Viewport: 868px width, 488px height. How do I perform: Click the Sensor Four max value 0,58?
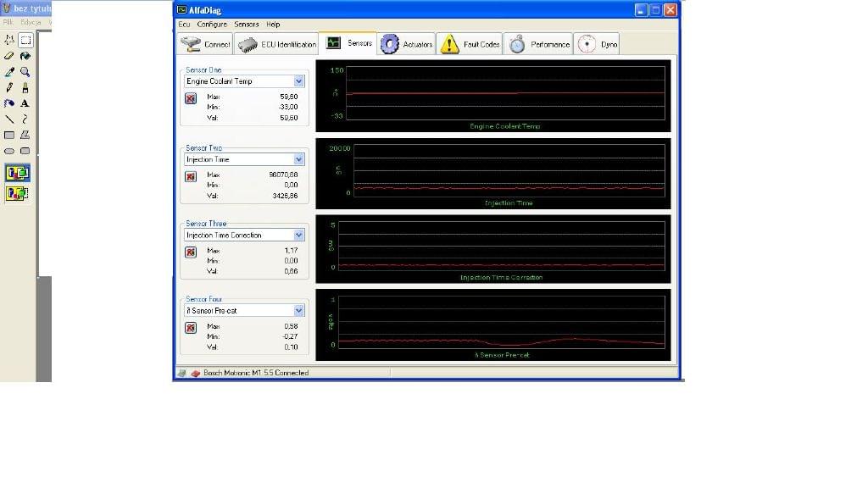[292, 326]
